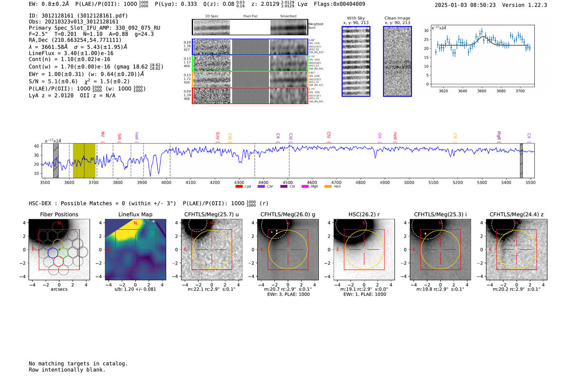576x392 pixels.
Task: Click the Weighted Sum 2D spectrum row
Action: pos(250,27)
